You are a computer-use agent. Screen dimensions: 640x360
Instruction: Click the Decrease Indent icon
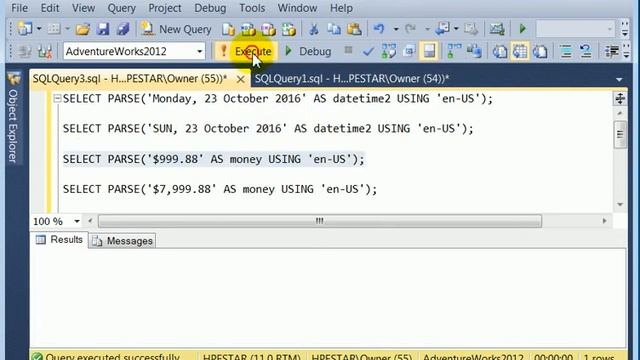(x=611, y=51)
